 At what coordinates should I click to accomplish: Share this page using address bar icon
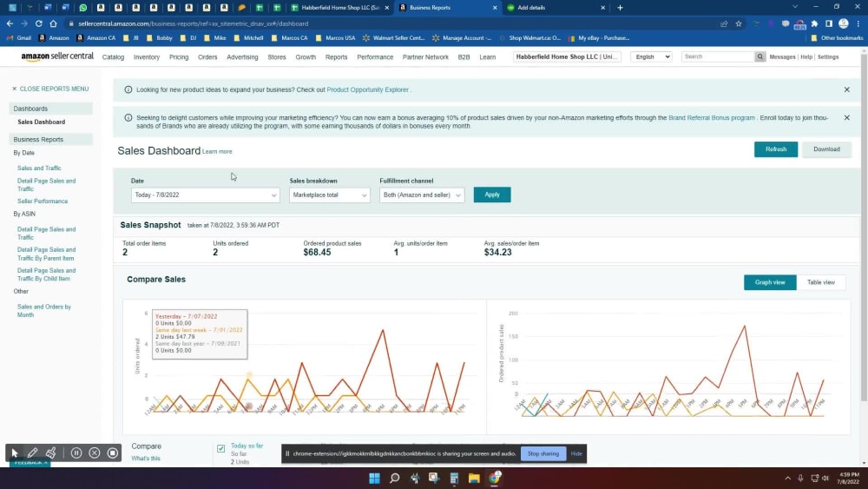tap(724, 23)
